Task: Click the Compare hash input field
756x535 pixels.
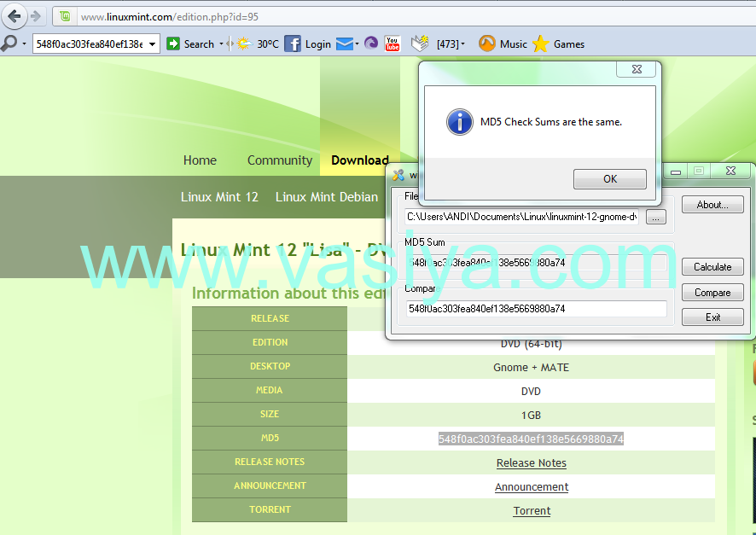Action: [x=537, y=309]
